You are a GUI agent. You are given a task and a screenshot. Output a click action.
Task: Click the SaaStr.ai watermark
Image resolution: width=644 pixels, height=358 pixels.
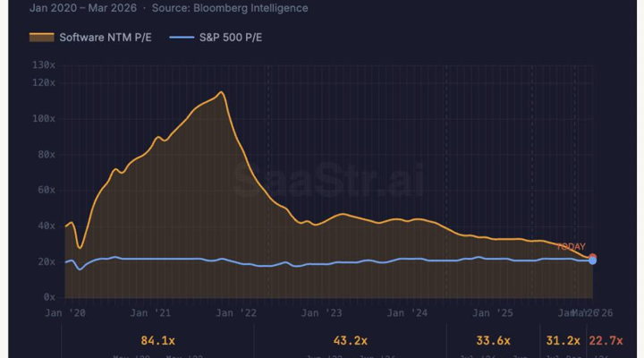(328, 179)
